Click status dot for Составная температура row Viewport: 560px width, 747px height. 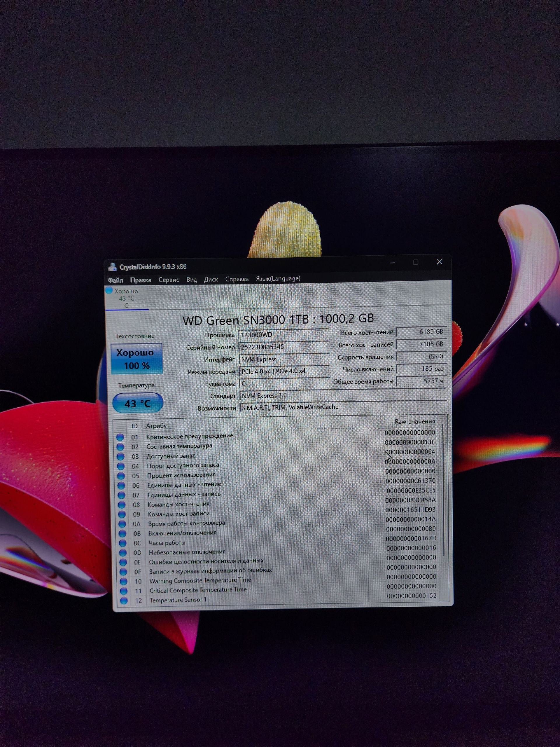coord(120,447)
